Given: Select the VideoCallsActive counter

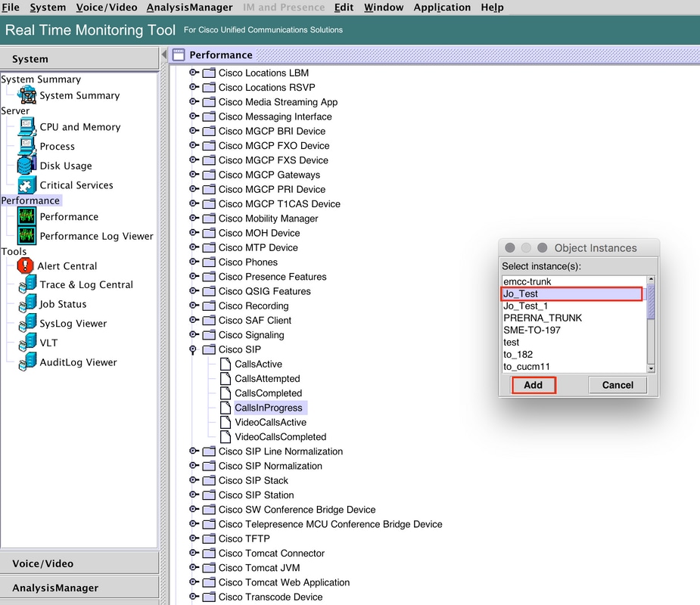Looking at the screenshot, I should point(270,422).
